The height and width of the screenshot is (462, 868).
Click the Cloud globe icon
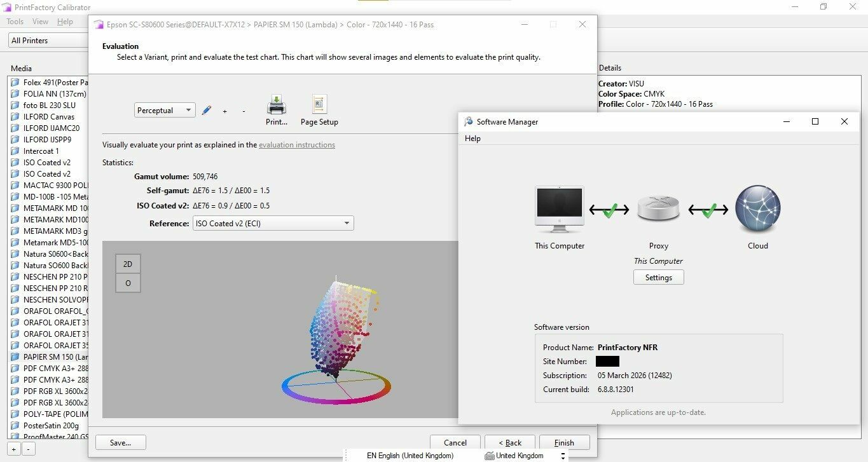coord(757,208)
